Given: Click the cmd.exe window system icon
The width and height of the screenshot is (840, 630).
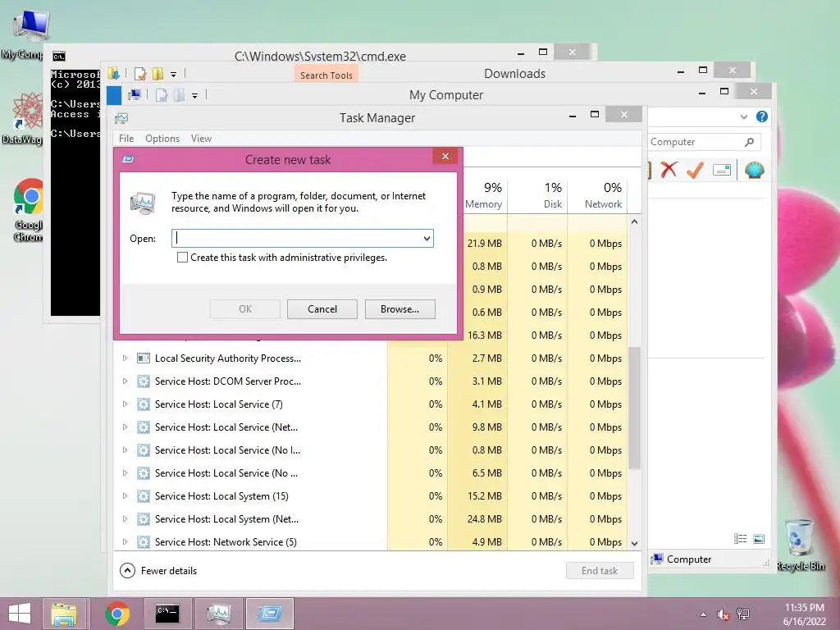Looking at the screenshot, I should [59, 57].
